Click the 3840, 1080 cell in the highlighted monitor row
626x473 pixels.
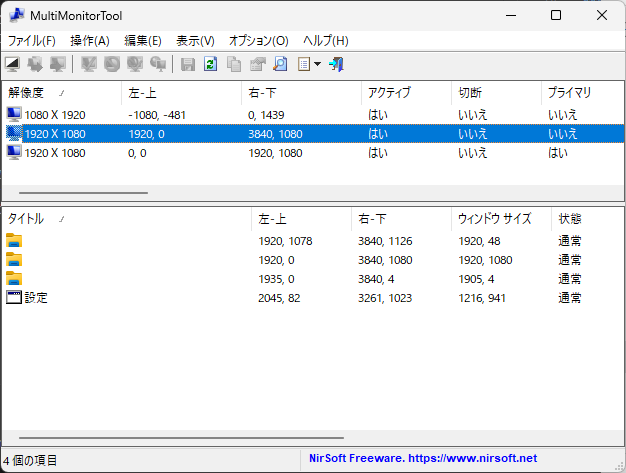pyautogui.click(x=275, y=134)
